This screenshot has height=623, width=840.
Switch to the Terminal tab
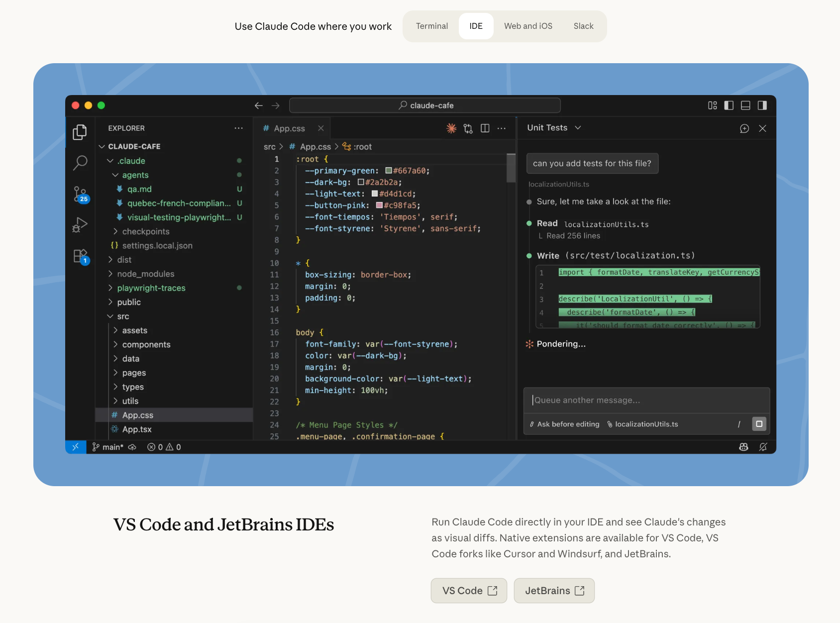tap(432, 26)
